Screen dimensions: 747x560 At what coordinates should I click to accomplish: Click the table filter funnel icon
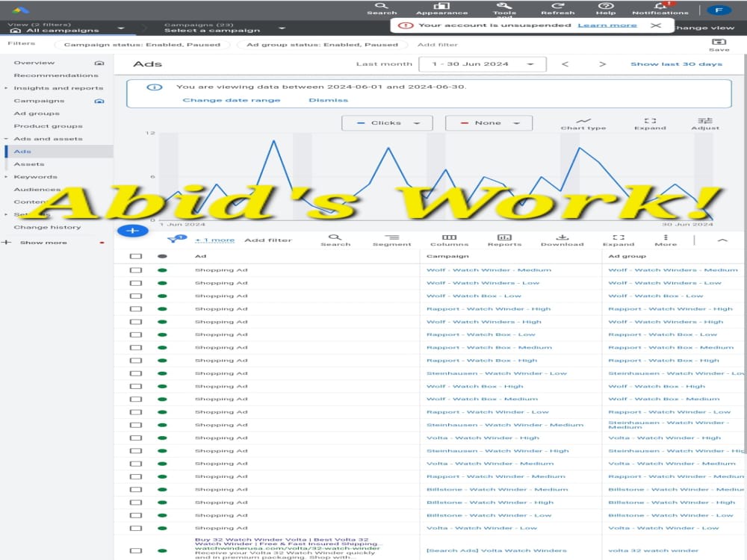(x=176, y=239)
